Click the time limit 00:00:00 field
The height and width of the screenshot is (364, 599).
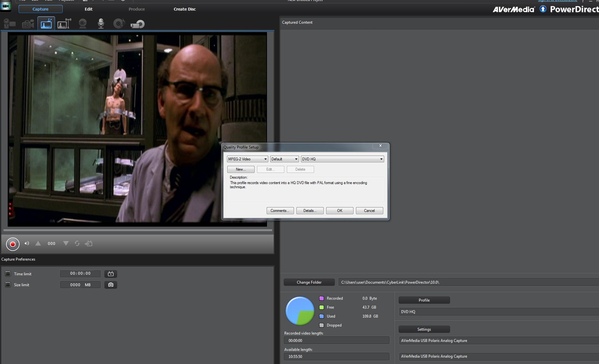click(x=80, y=274)
